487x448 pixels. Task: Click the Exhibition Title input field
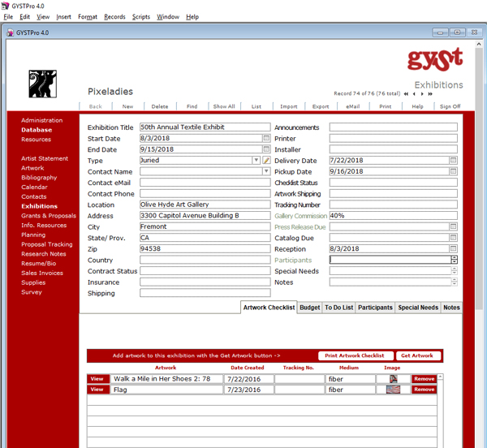(205, 127)
